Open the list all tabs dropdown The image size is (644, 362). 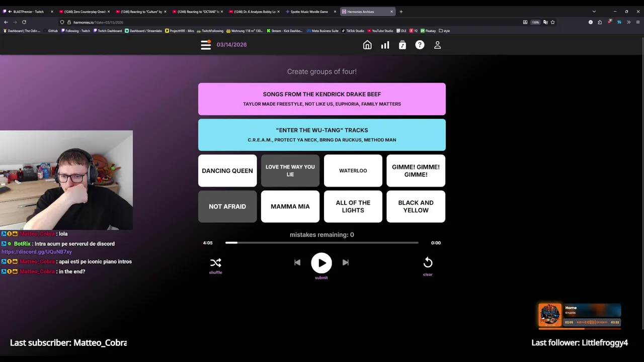[594, 12]
